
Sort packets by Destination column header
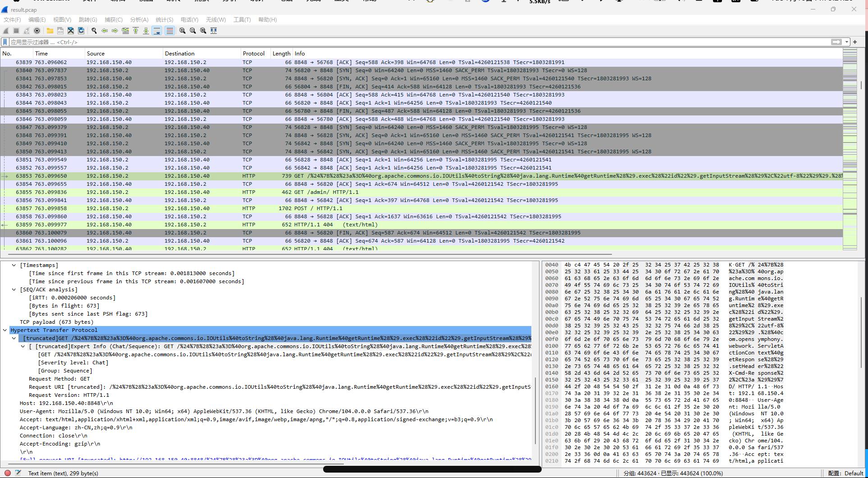point(202,53)
